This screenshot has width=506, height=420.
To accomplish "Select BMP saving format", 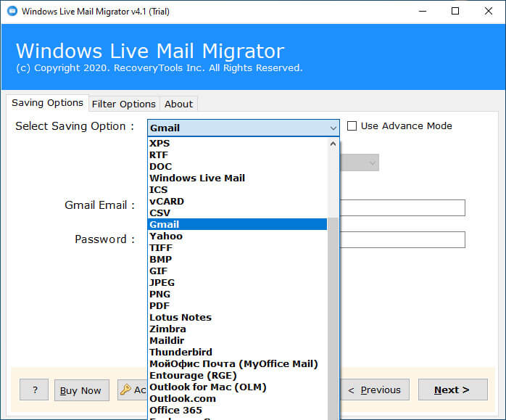I will (238, 260).
